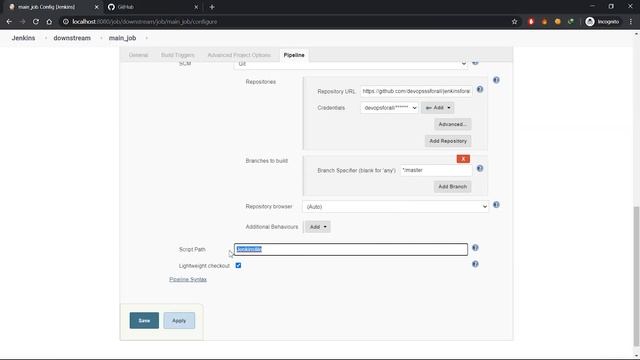Click the Script Path input field

pos(351,249)
